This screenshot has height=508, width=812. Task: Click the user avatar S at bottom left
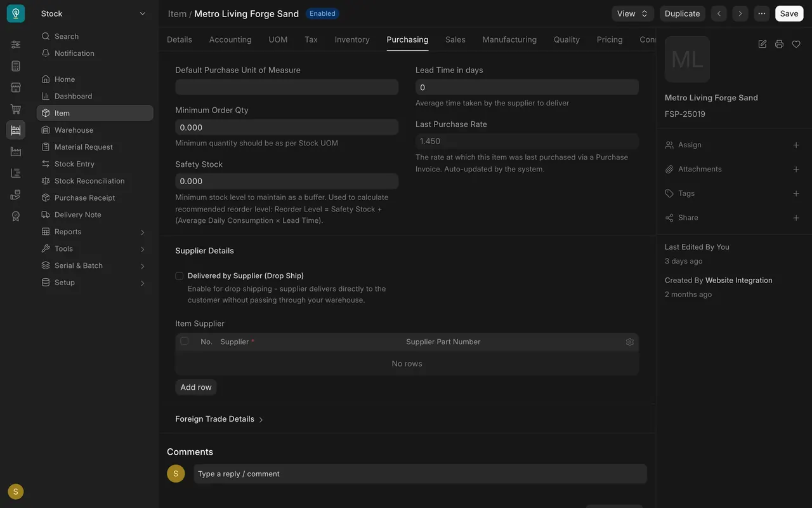[x=16, y=491]
